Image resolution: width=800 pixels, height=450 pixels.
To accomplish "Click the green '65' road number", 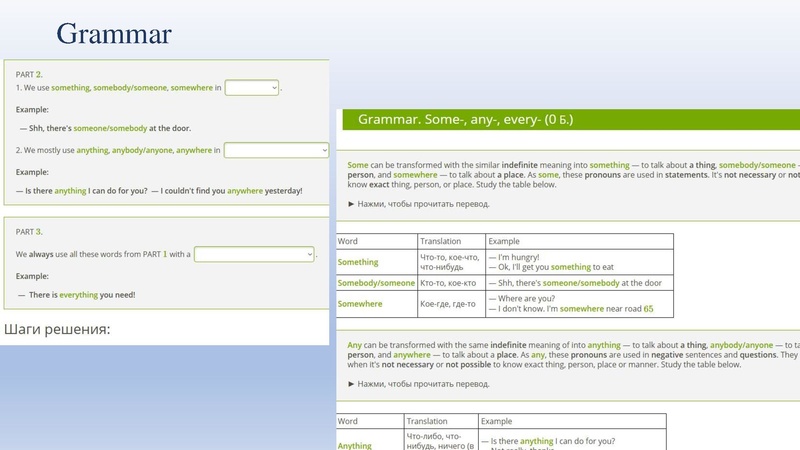I will click(648, 309).
